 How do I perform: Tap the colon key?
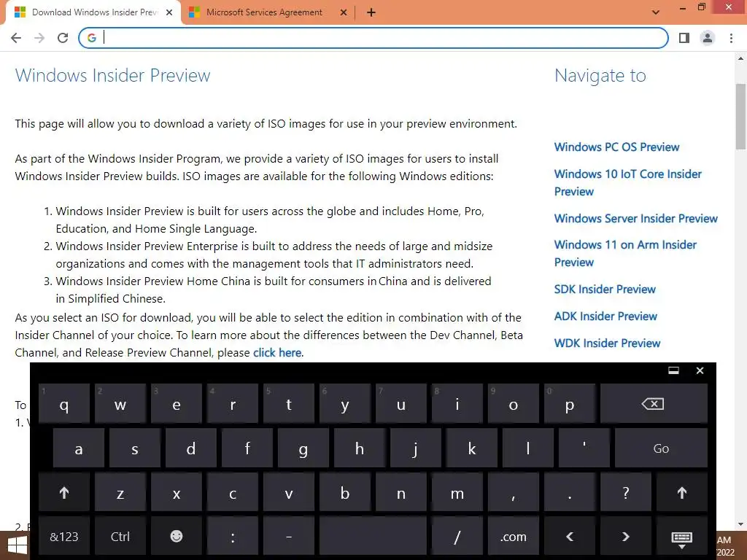point(233,537)
